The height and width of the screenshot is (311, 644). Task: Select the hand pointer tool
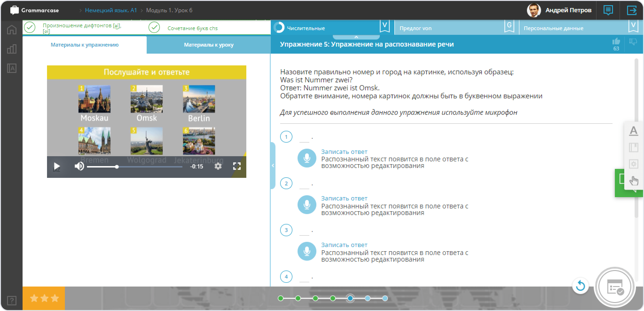[633, 181]
